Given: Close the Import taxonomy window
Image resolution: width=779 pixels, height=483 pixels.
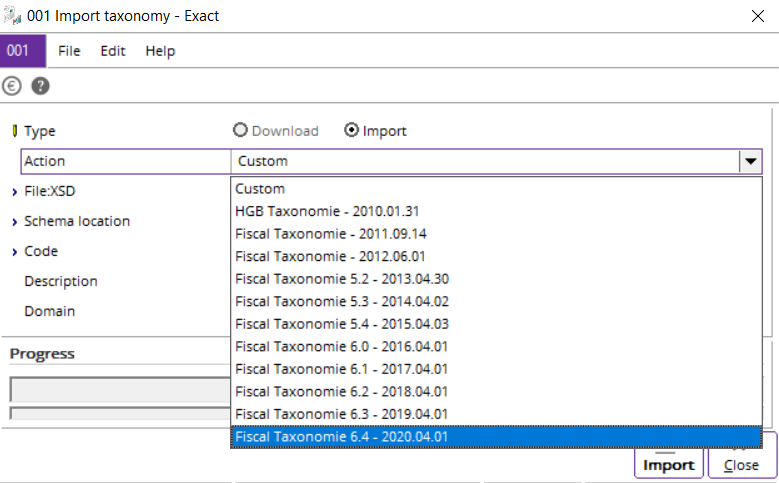Looking at the screenshot, I should (x=758, y=16).
